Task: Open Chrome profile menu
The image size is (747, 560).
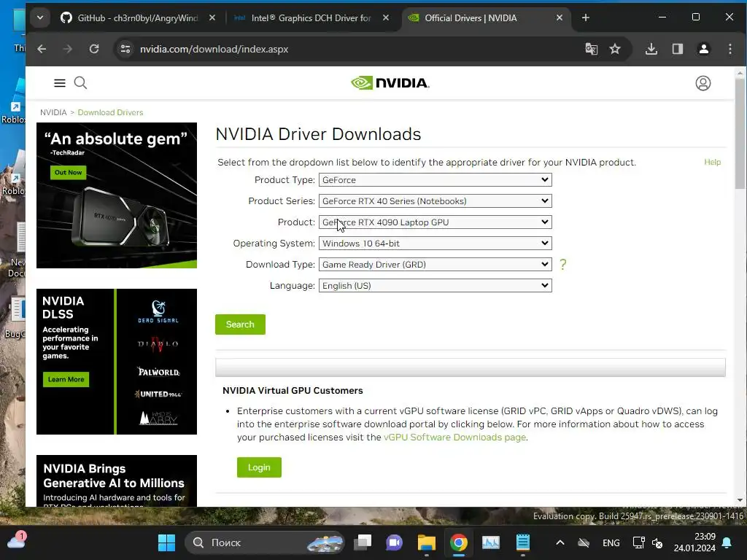Action: (x=704, y=49)
